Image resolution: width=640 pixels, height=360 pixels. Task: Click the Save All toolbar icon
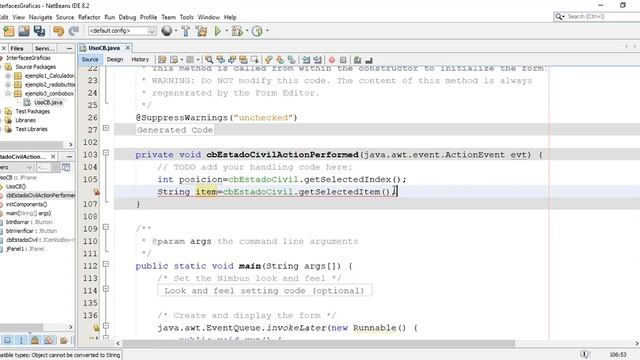point(39,31)
